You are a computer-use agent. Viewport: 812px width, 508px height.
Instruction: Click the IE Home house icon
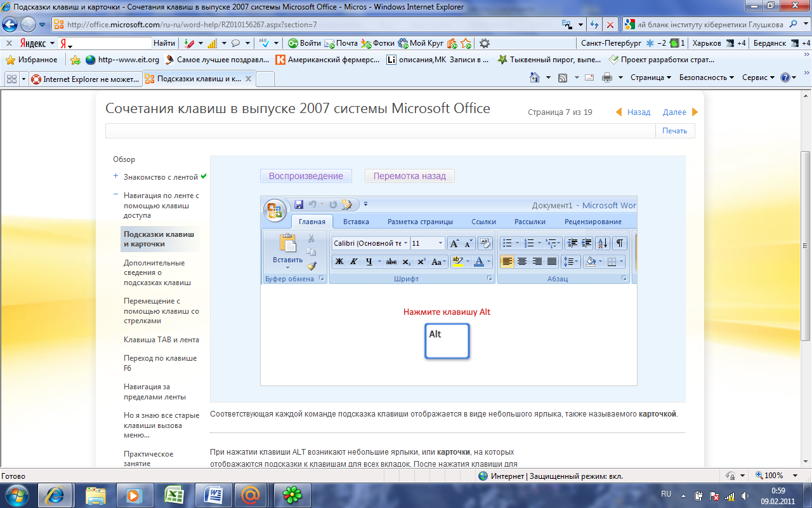click(x=535, y=78)
